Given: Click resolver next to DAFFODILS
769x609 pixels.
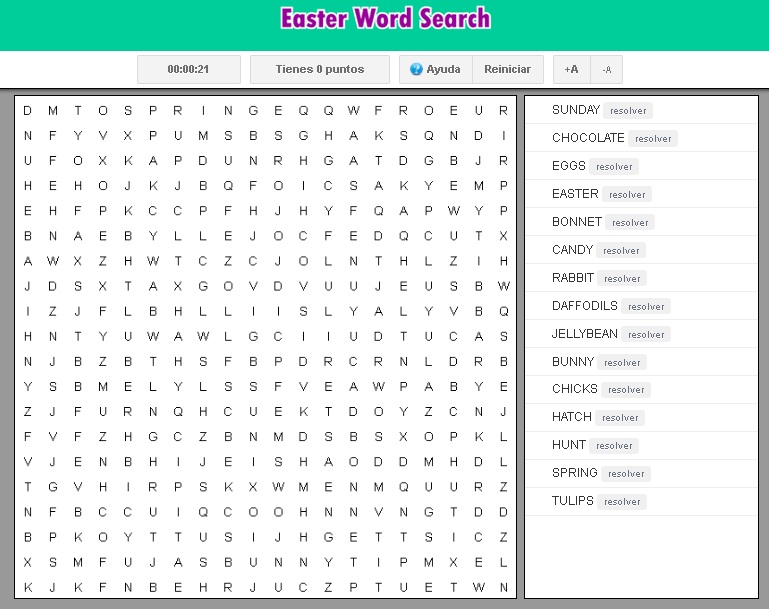Looking at the screenshot, I should coord(646,307).
